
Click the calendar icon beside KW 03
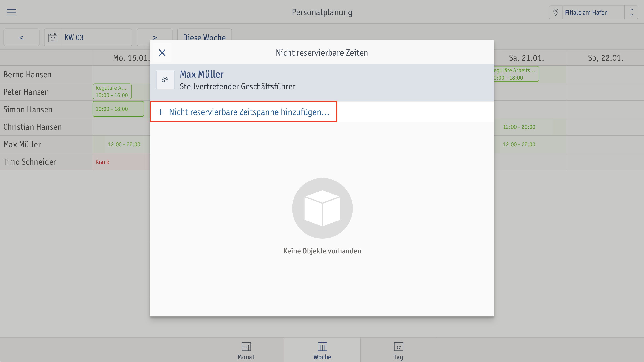coord(53,37)
